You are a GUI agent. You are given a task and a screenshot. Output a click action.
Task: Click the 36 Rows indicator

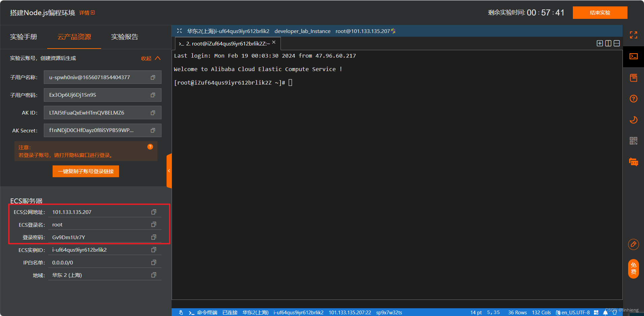518,313
